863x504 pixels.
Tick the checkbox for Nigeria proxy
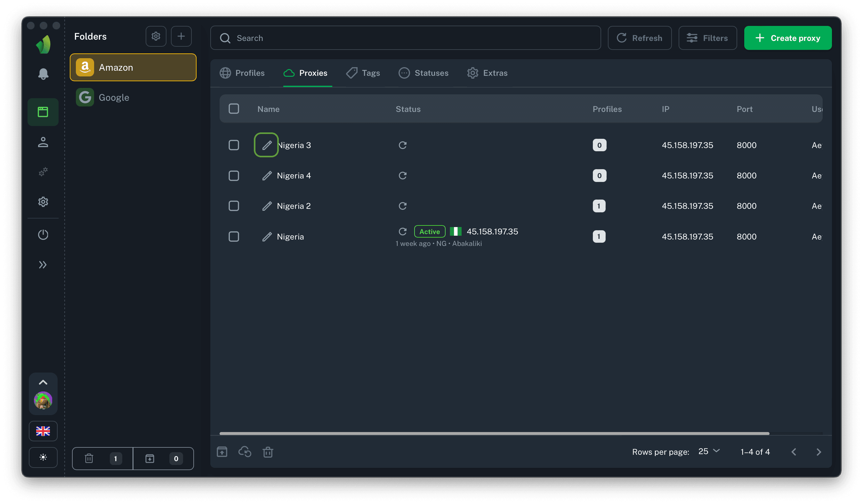pyautogui.click(x=234, y=236)
